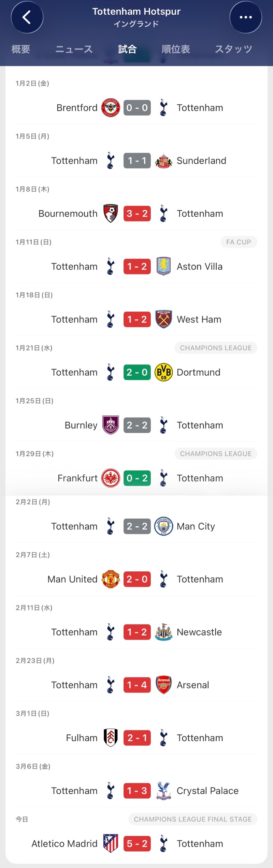
Task: Open the Man City team name
Action: pyautogui.click(x=196, y=526)
